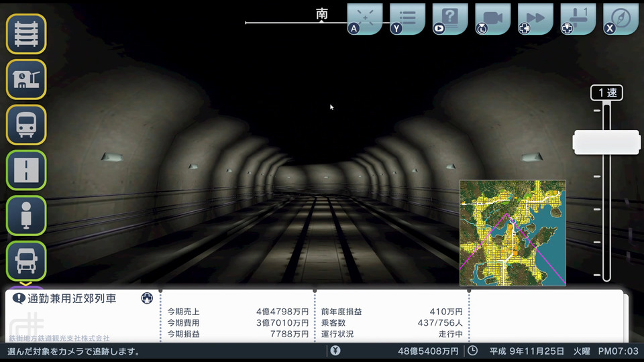644x362 pixels.
Task: Click the alert icon before 通勤兼用近郊列車
Action: (x=19, y=298)
